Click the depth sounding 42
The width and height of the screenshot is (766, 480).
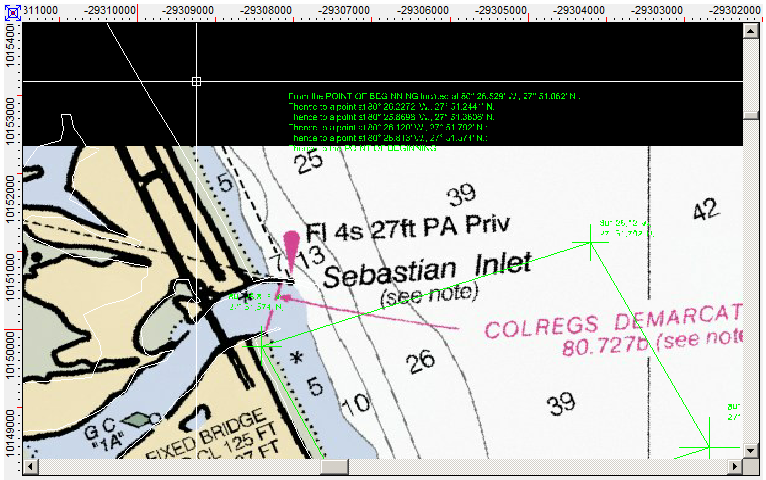coord(706,209)
